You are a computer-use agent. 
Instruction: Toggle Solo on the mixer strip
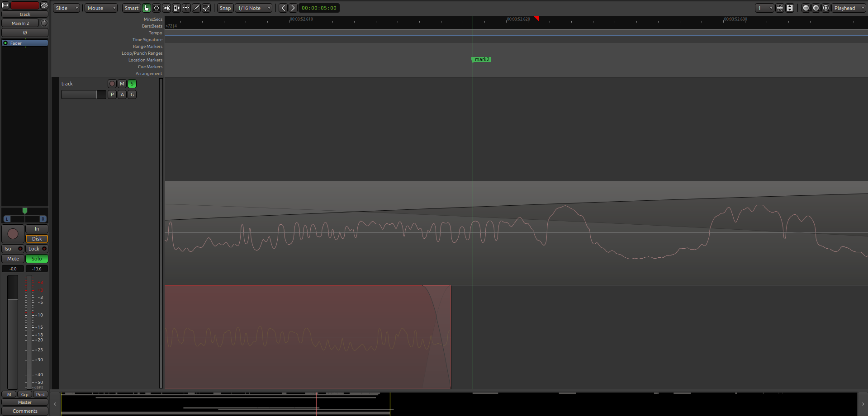[37, 259]
